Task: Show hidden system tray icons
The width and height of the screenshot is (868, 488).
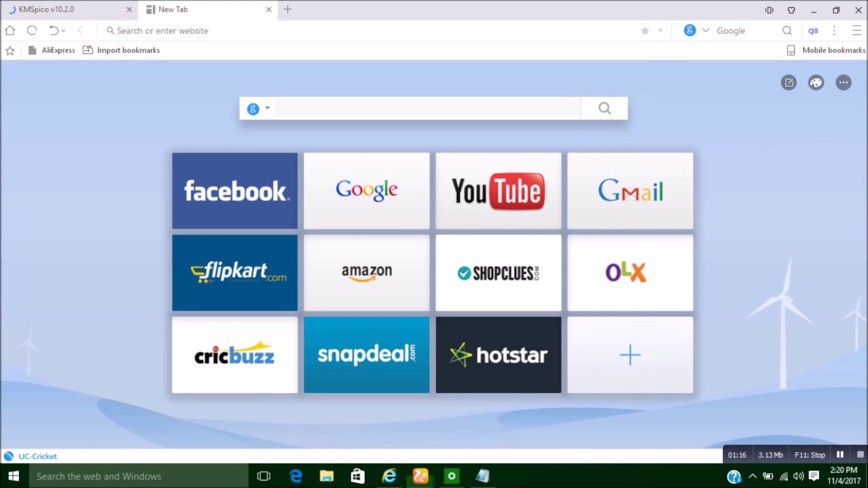Action: [x=752, y=476]
